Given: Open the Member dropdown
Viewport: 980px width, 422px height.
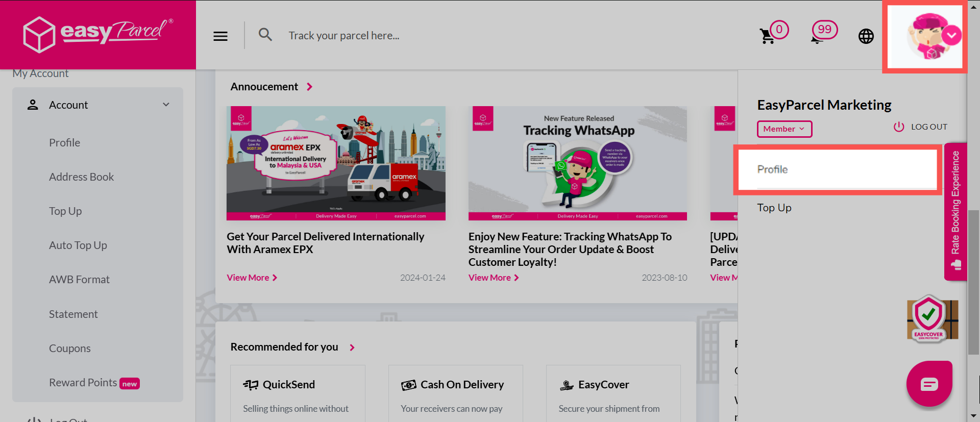Looking at the screenshot, I should (x=784, y=129).
